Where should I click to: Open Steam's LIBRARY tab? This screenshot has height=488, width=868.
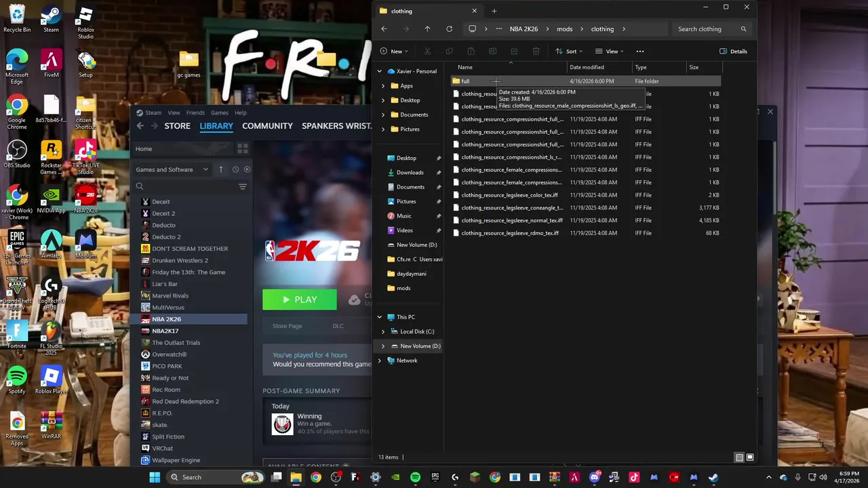(x=216, y=126)
